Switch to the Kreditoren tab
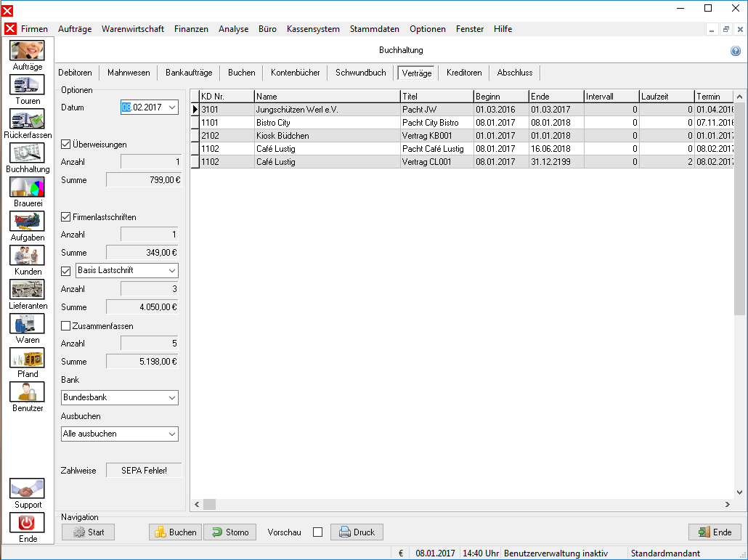The height and width of the screenshot is (560, 748). (x=464, y=73)
